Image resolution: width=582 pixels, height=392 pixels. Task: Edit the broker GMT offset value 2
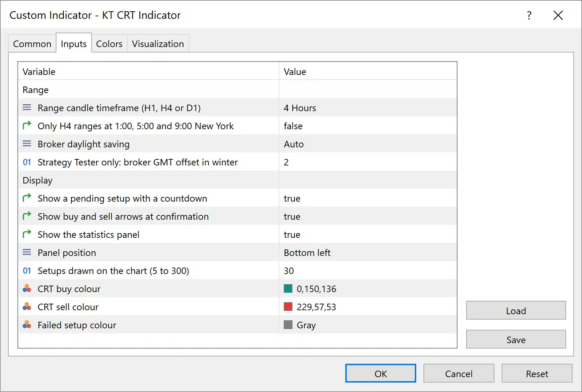click(x=368, y=162)
